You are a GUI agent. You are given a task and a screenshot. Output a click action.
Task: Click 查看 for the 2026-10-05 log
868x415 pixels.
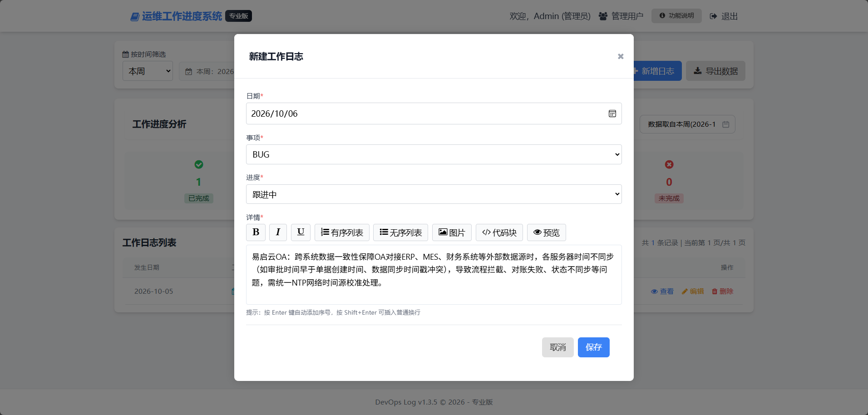662,291
